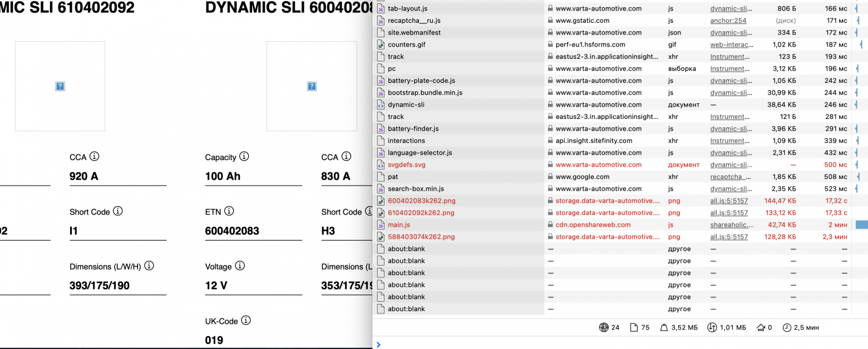Click transferred size icon showing 1,01 МБ
Image resolution: width=868 pixels, height=349 pixels.
(x=712, y=327)
